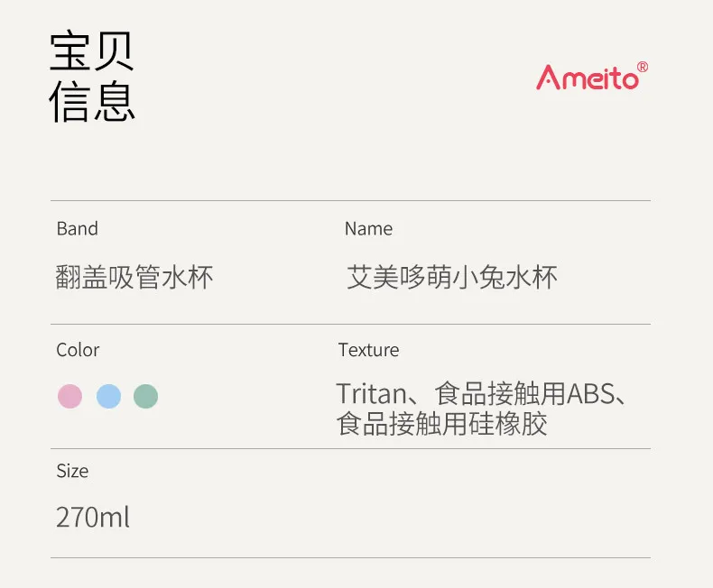Select the pink color swatch
Image resolution: width=713 pixels, height=588 pixels.
70,396
